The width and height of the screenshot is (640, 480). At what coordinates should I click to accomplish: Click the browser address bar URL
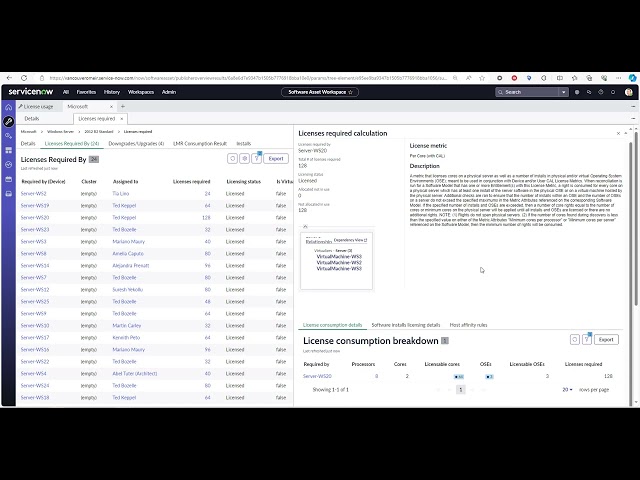coord(248,78)
